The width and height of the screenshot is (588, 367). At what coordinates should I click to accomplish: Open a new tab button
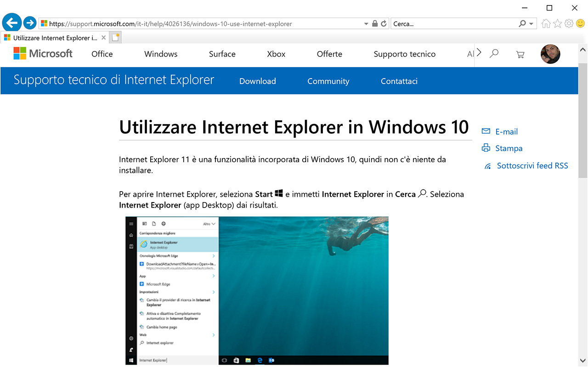coord(115,38)
